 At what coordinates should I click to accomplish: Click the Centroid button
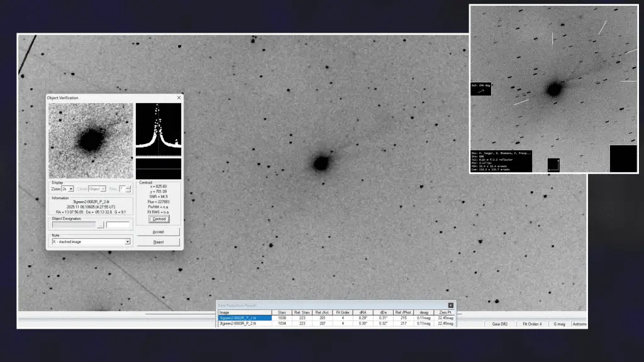point(160,219)
